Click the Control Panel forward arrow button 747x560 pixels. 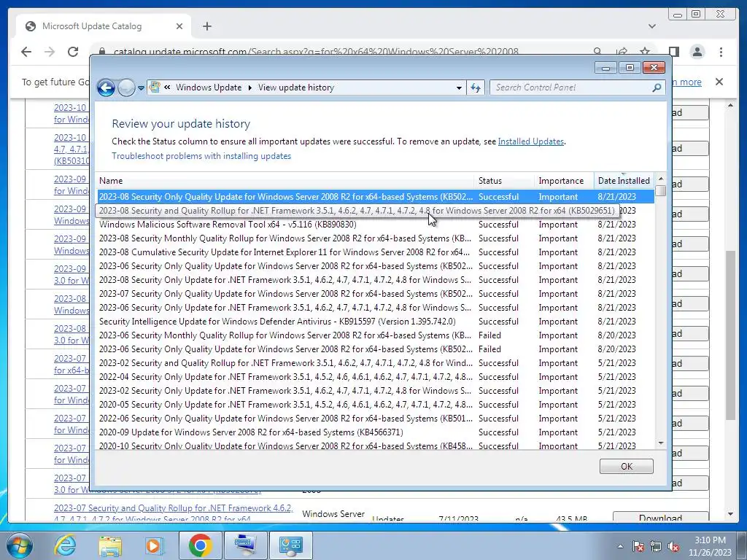tap(126, 87)
